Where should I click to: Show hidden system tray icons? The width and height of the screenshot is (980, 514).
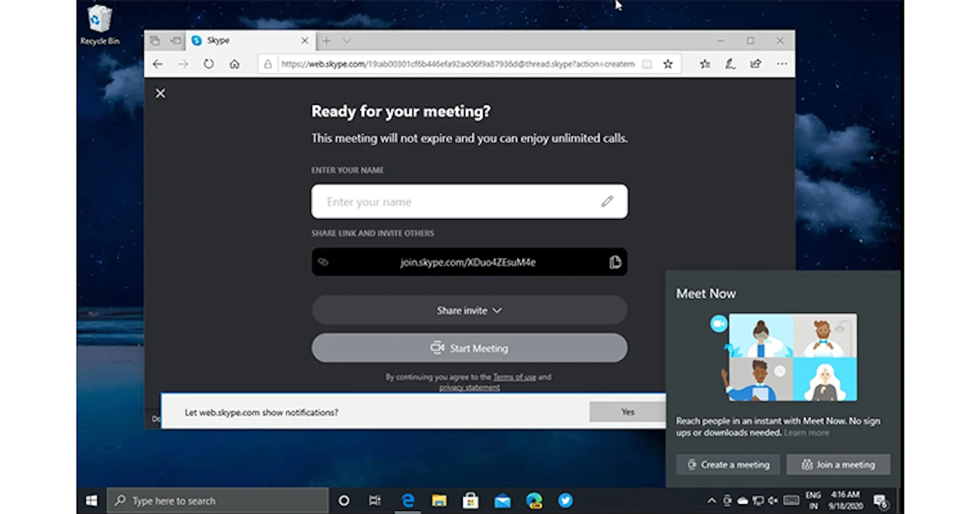711,501
